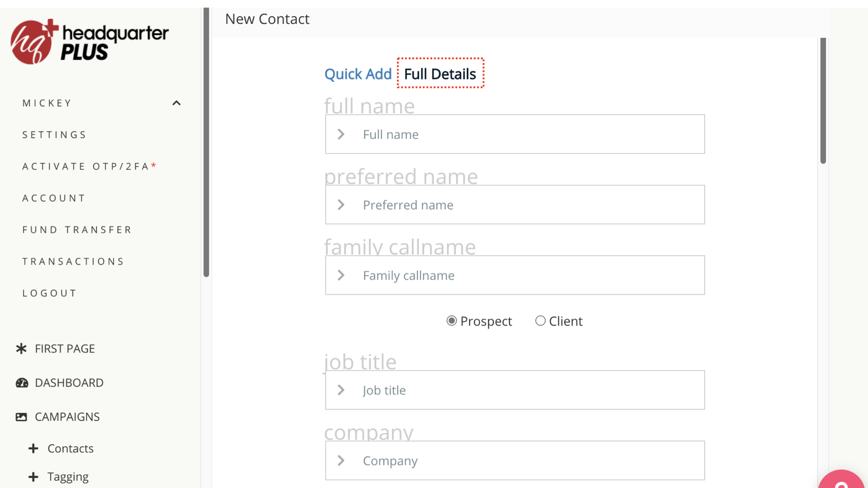Click the DASHBOARD gauge icon

pos(22,383)
